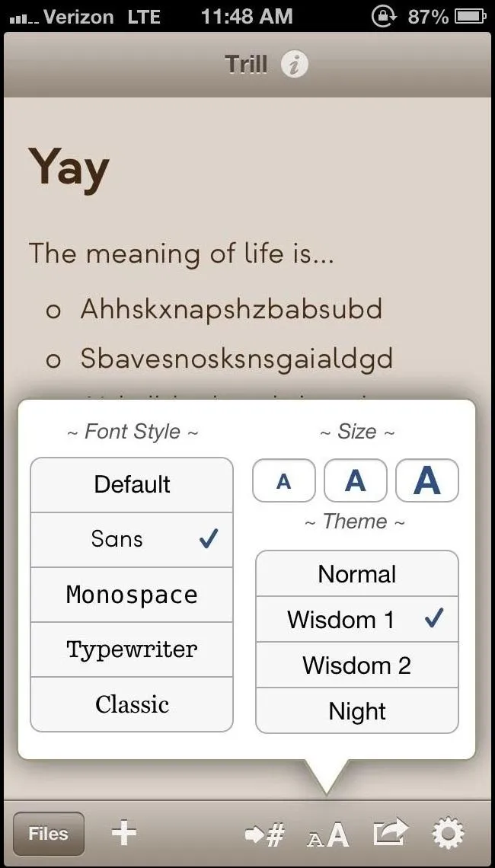Switch to the Night theme
The image size is (495, 868).
coord(357,711)
